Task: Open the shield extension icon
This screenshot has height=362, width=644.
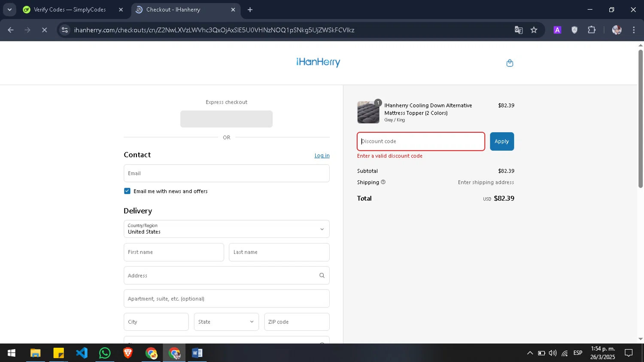Action: pos(574,30)
